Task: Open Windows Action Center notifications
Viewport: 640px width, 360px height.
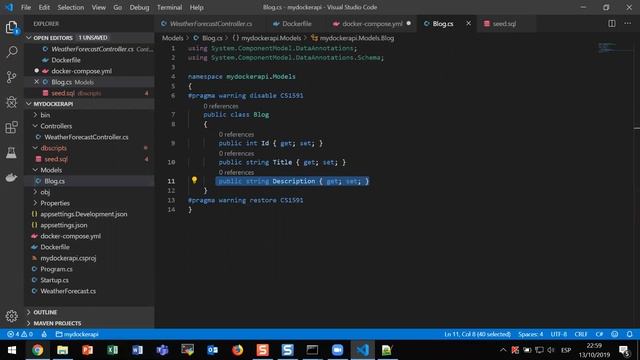Action: (624, 350)
